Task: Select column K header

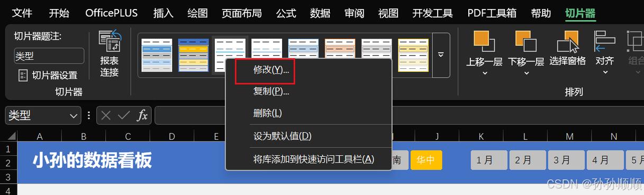Action: 482,137
